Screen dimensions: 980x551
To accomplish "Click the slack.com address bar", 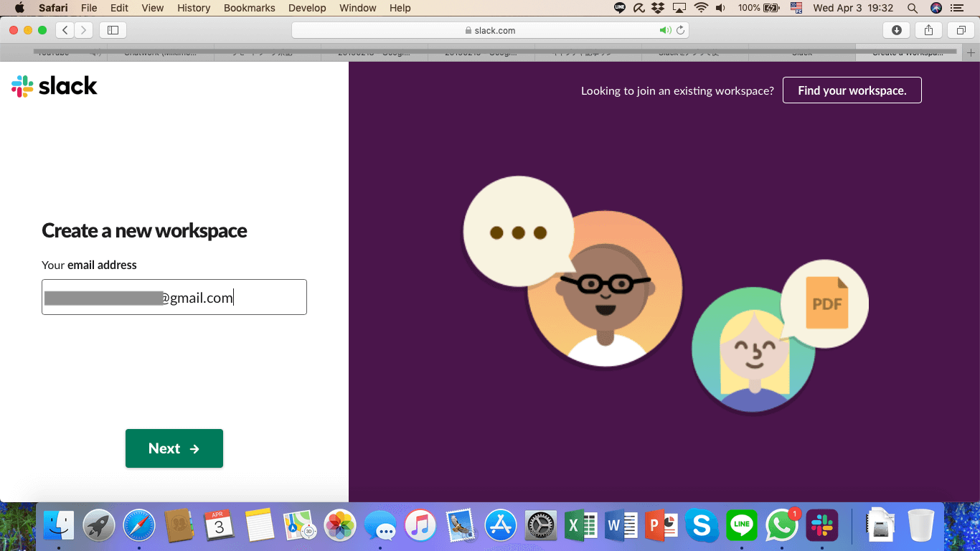I will coord(490,30).
